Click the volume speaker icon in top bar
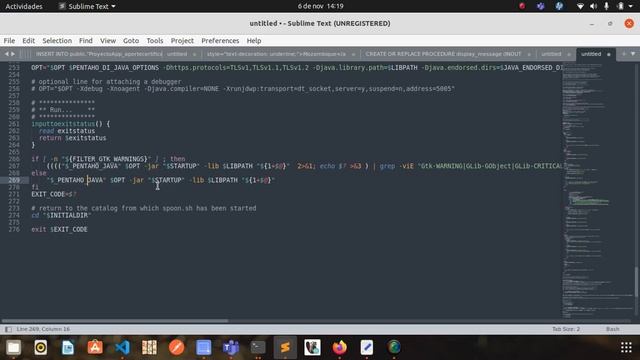 593,6
